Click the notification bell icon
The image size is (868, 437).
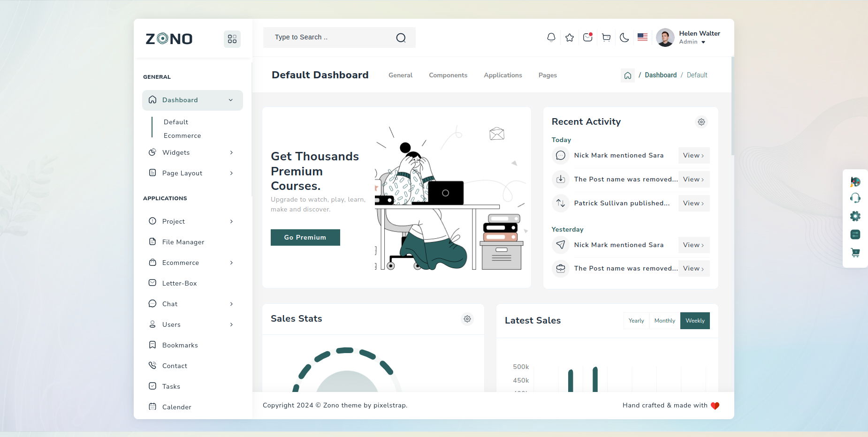coord(551,38)
